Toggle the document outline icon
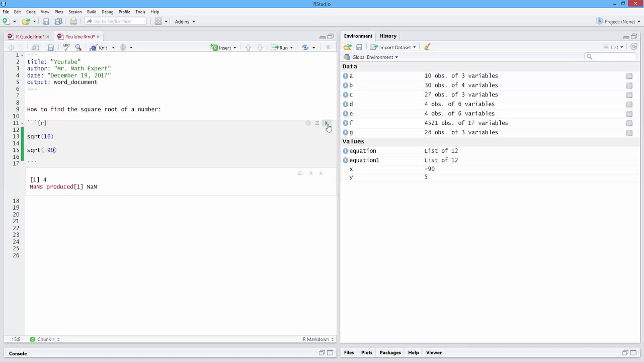 pyautogui.click(x=328, y=47)
